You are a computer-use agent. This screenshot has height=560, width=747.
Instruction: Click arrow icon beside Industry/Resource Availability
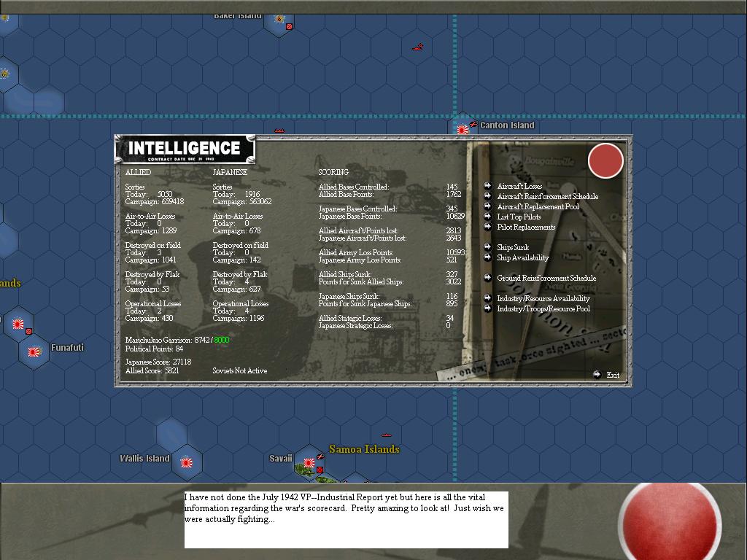point(488,298)
